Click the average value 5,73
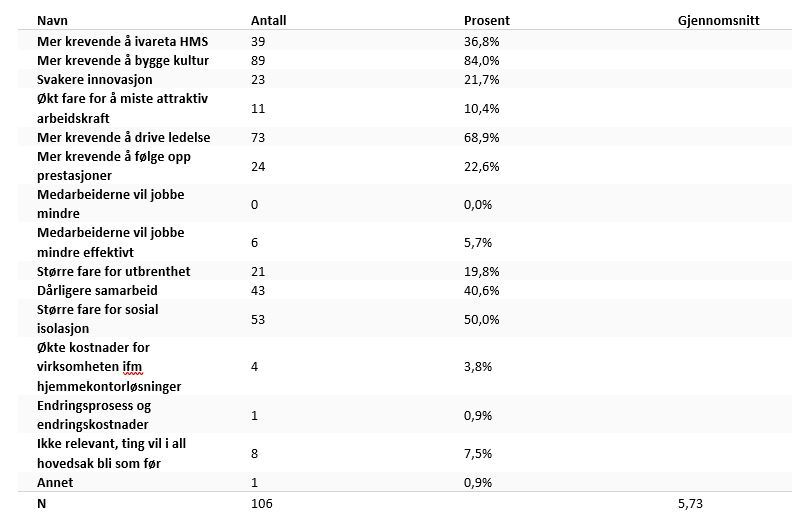Viewport: 792px width, 520px height. click(x=691, y=503)
